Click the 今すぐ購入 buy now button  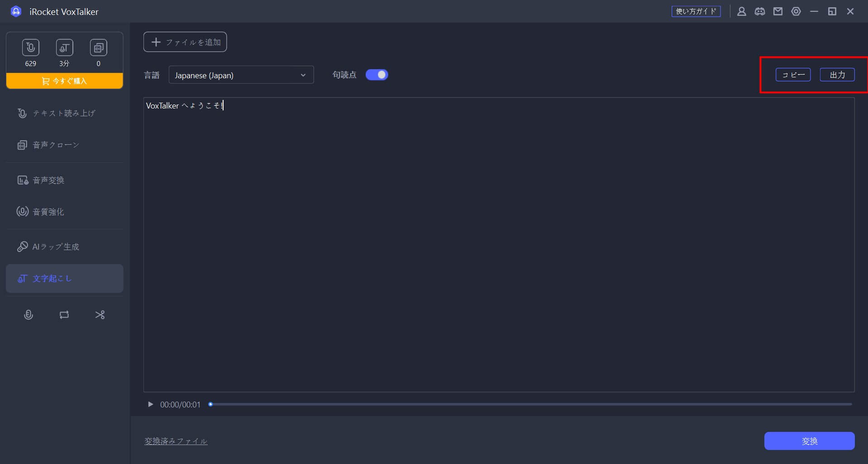[65, 81]
